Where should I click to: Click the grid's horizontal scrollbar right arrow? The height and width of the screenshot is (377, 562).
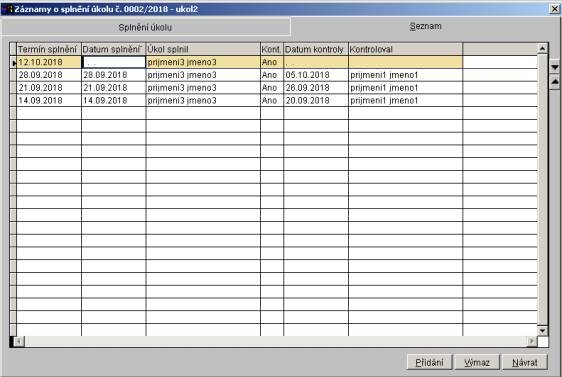(532, 341)
